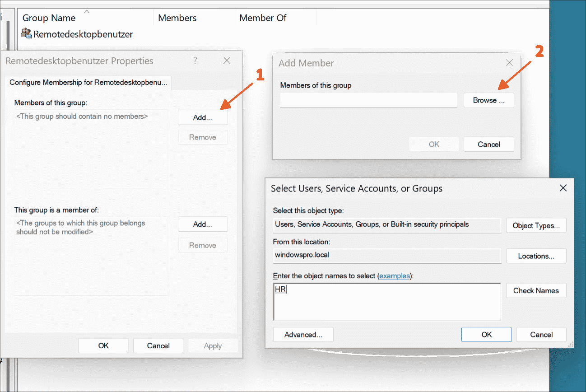Open help in Remotedesktopbenutzer Properties title bar
Screen dimensions: 586x392
pos(195,61)
